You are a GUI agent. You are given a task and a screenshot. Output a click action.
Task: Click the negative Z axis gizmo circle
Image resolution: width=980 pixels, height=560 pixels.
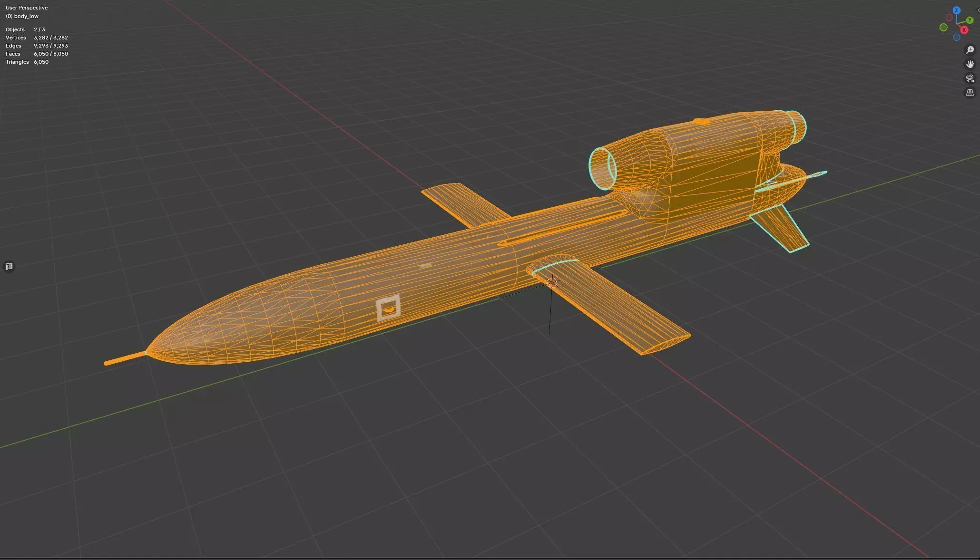[x=956, y=37]
